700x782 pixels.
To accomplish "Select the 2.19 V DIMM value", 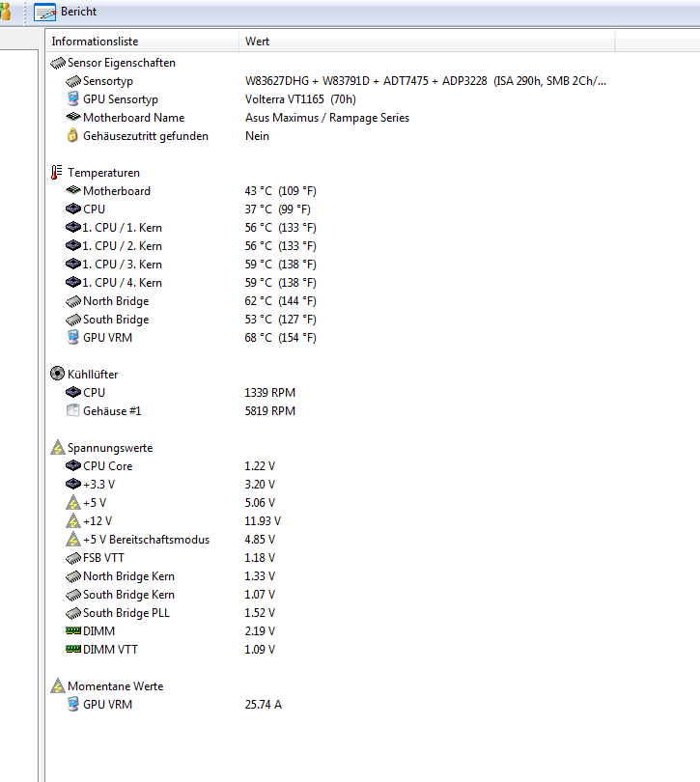I will (260, 630).
